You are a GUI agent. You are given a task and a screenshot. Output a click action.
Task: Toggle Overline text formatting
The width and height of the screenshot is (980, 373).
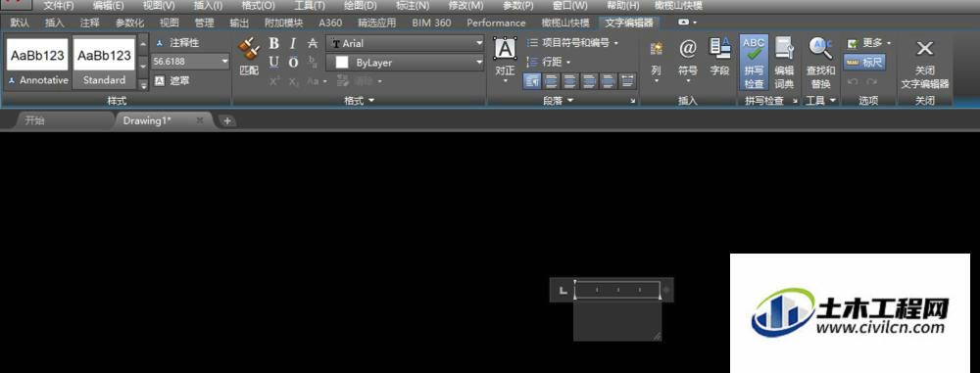293,63
